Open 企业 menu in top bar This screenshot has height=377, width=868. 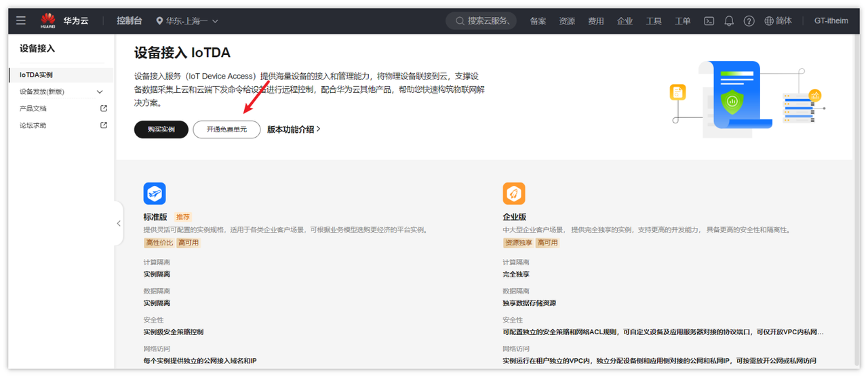[x=625, y=21]
